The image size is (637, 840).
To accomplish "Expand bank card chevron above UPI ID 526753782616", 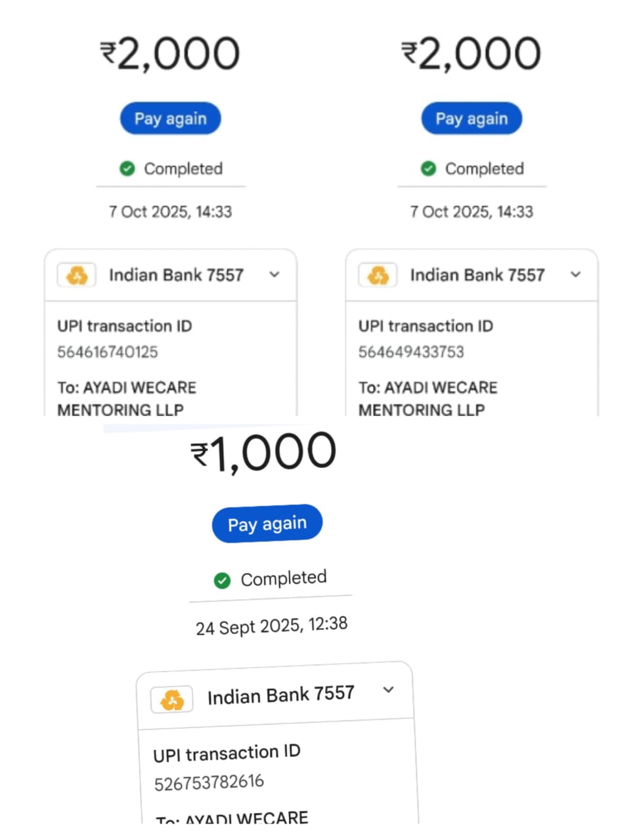I will (x=389, y=690).
